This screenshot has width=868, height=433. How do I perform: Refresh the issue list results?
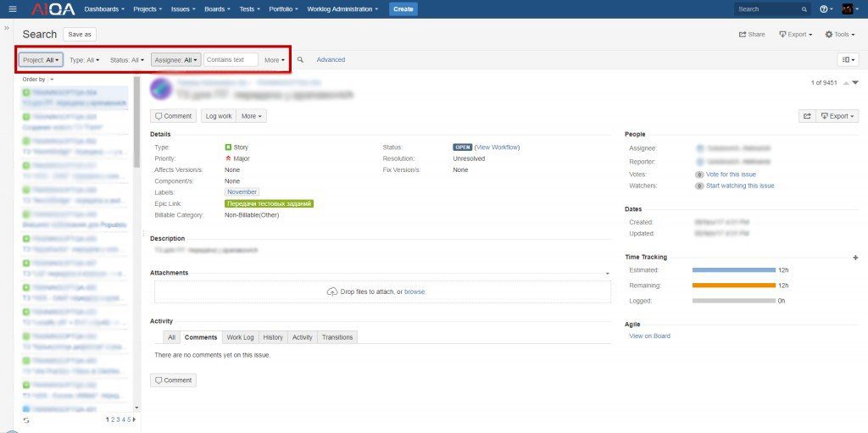point(26,421)
